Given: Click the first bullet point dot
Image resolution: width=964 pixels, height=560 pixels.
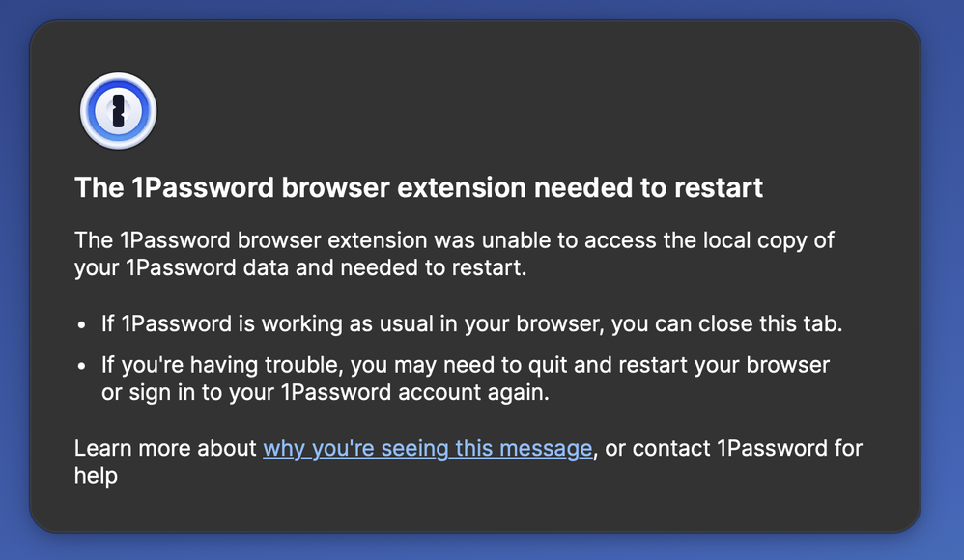Looking at the screenshot, I should 82,325.
